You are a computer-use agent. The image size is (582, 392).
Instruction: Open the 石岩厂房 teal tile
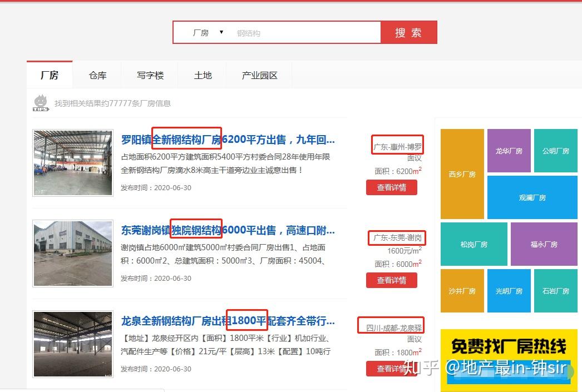(556, 291)
